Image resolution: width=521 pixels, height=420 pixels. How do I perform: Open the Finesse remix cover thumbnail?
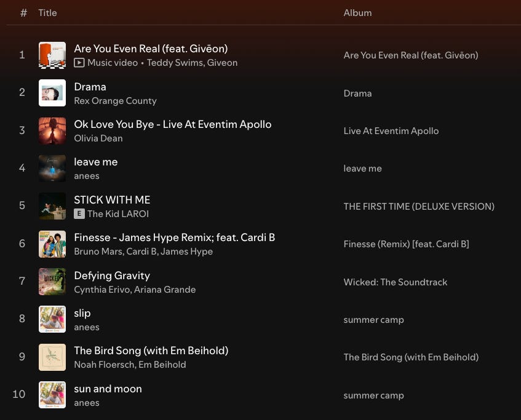[52, 244]
